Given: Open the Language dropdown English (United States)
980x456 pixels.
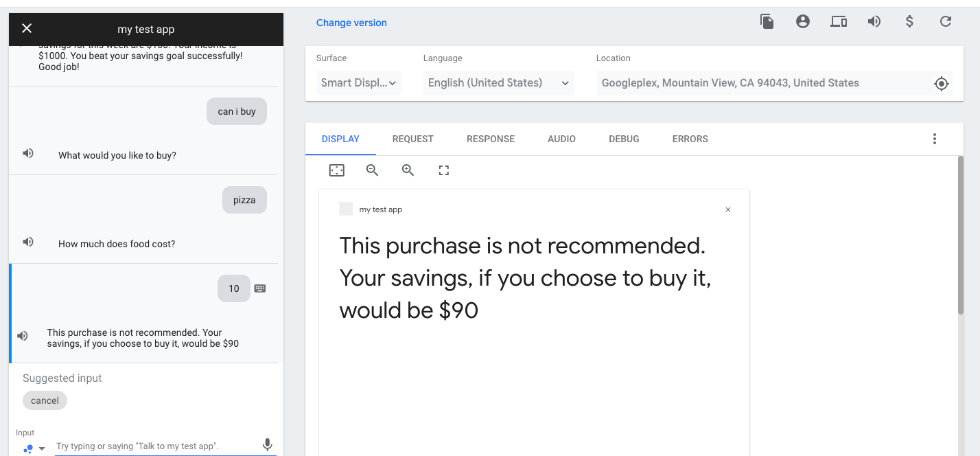Looking at the screenshot, I should [498, 83].
